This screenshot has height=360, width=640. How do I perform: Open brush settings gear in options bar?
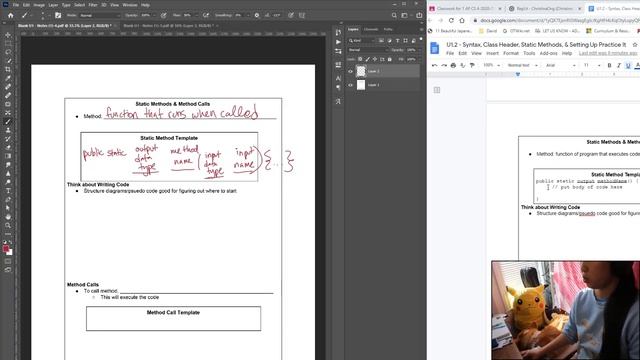257,16
